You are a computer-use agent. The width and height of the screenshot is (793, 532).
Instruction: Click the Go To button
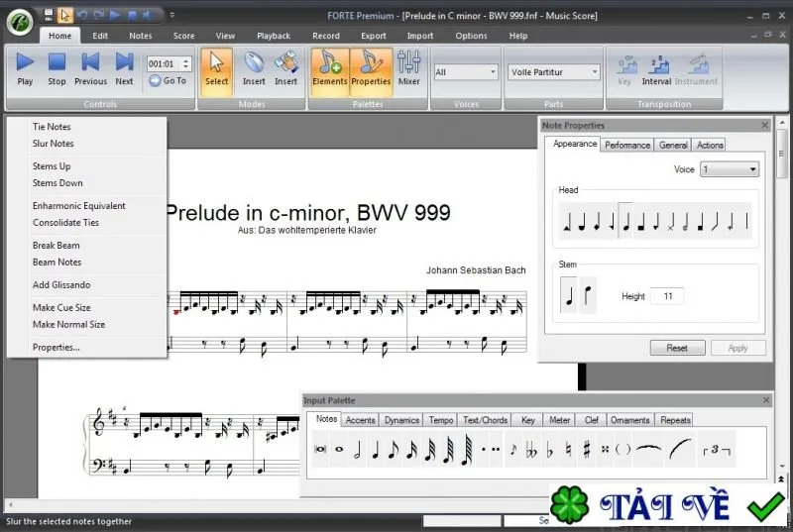(169, 81)
